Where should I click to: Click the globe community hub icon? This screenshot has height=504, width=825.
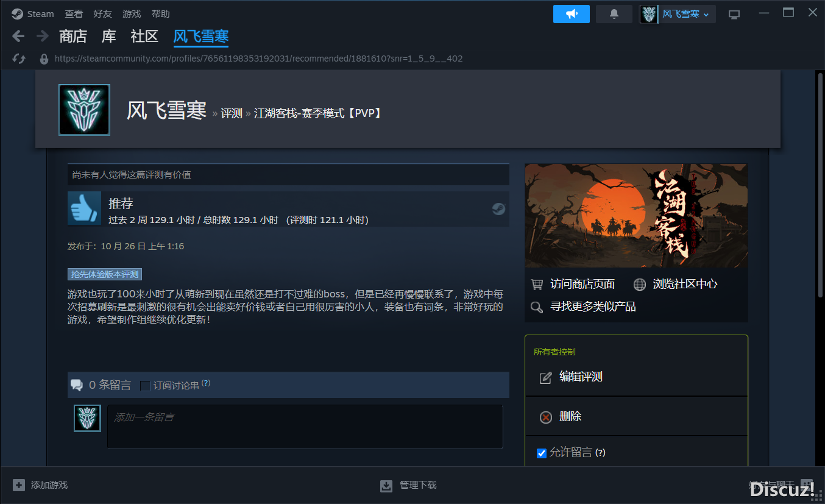[640, 285]
